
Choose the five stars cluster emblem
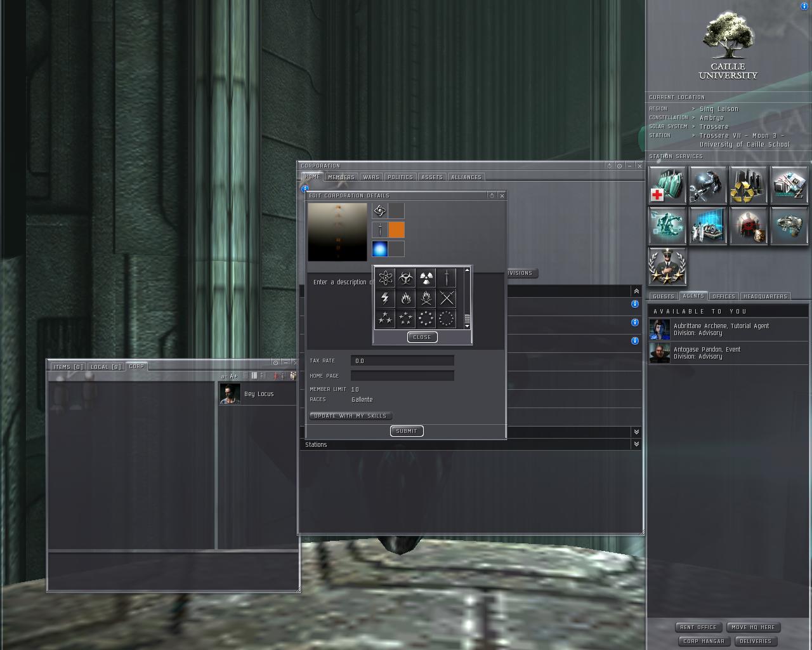pyautogui.click(x=406, y=318)
